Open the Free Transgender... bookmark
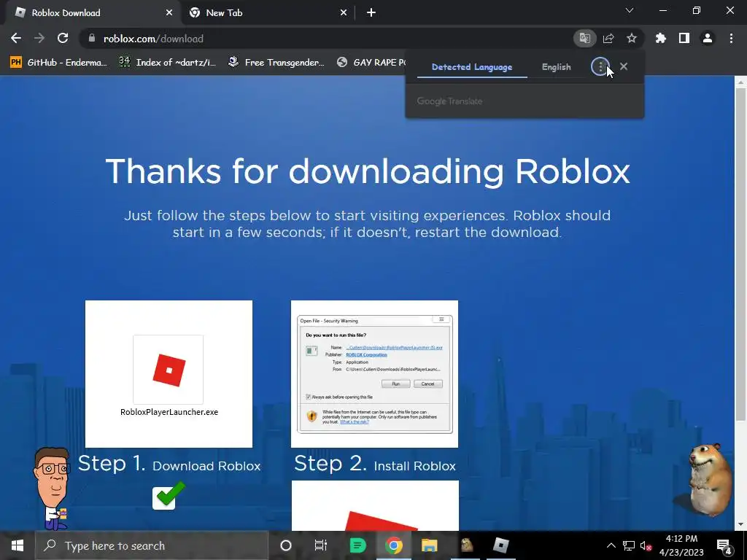The image size is (747, 560). pyautogui.click(x=276, y=63)
